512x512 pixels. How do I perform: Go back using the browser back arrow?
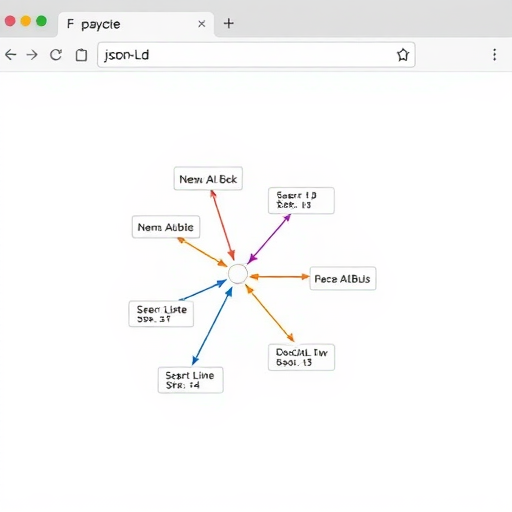pyautogui.click(x=10, y=55)
